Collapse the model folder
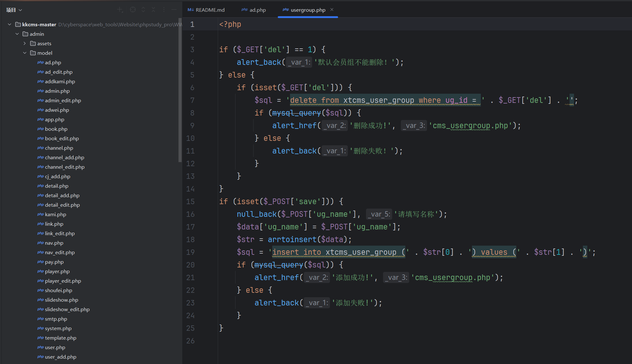This screenshot has width=632, height=364. (25, 53)
